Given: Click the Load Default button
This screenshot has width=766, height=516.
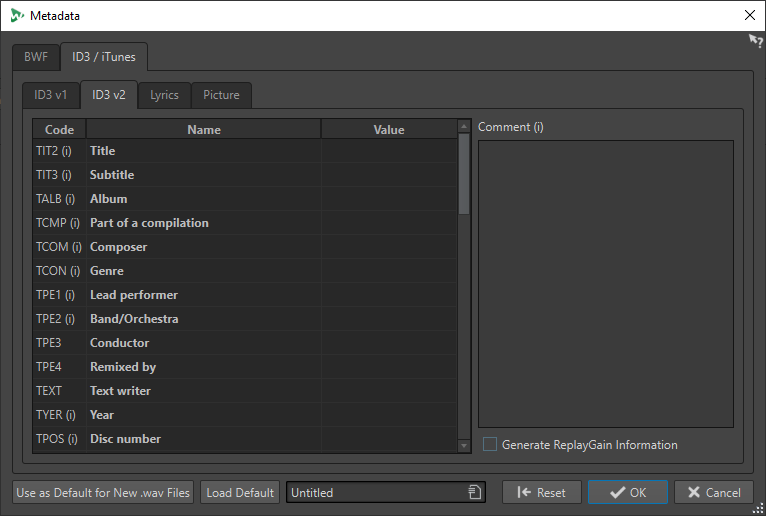Looking at the screenshot, I should [240, 492].
